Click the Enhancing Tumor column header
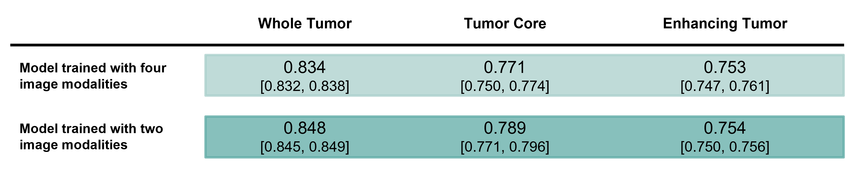 coord(725,24)
